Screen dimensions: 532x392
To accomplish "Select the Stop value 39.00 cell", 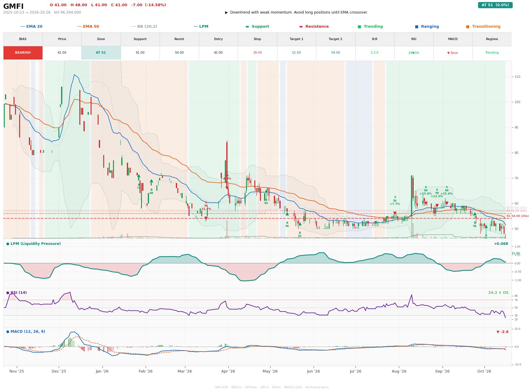I will coord(257,53).
